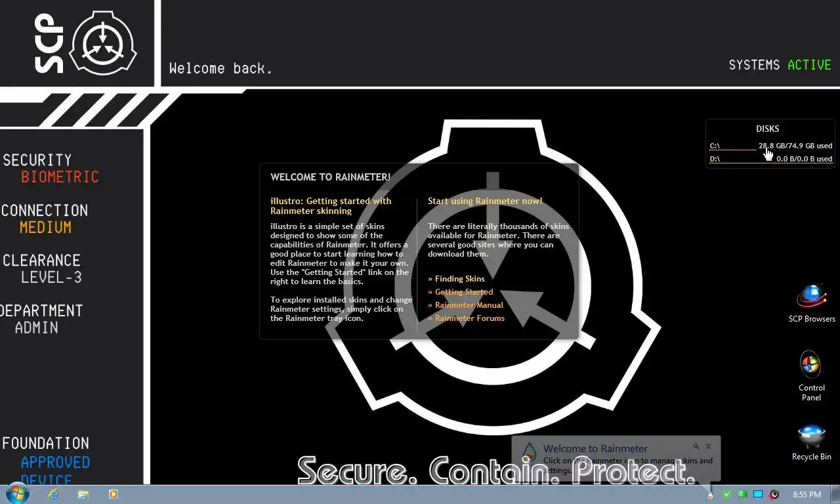Launch Internet Explorer from the taskbar
This screenshot has width=840, height=504.
pyautogui.click(x=53, y=494)
